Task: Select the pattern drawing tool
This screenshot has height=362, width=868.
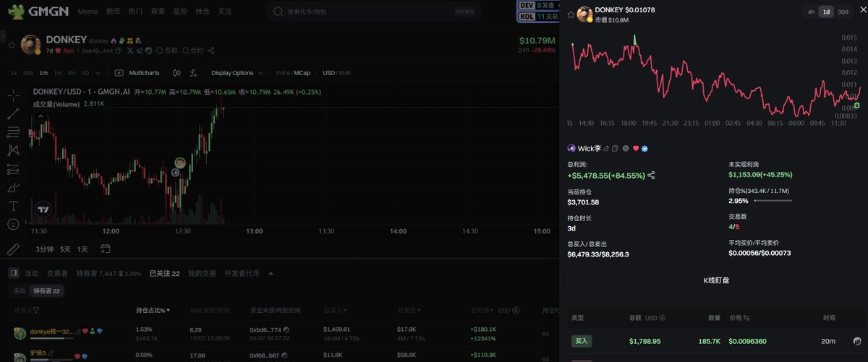Action: (x=13, y=150)
